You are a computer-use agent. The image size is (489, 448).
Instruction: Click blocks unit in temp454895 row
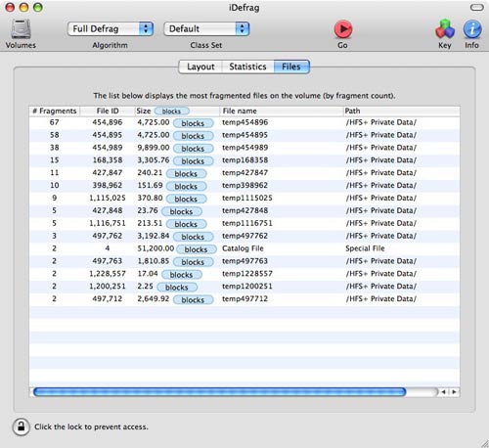193,136
